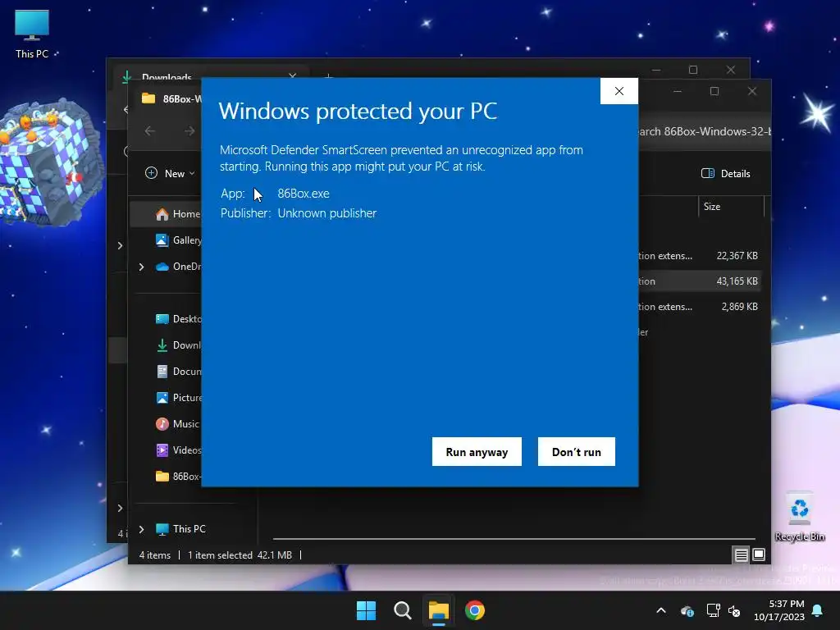Open Desktop in the navigation pane
The width and height of the screenshot is (840, 630).
point(178,319)
